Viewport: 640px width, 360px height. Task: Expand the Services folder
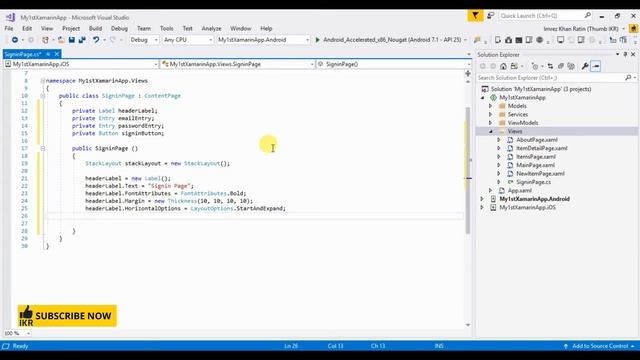[x=491, y=115]
